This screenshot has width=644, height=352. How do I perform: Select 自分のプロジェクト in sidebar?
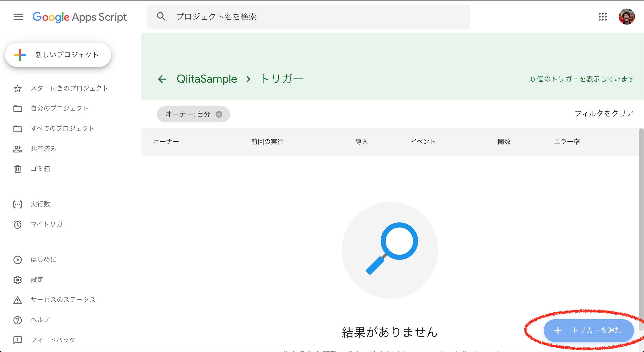tap(59, 108)
